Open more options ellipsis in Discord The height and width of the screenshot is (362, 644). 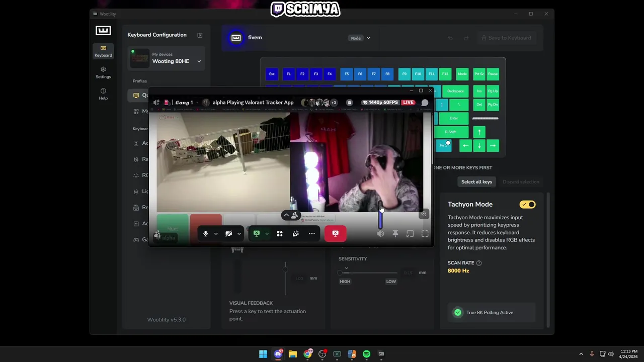pyautogui.click(x=312, y=233)
